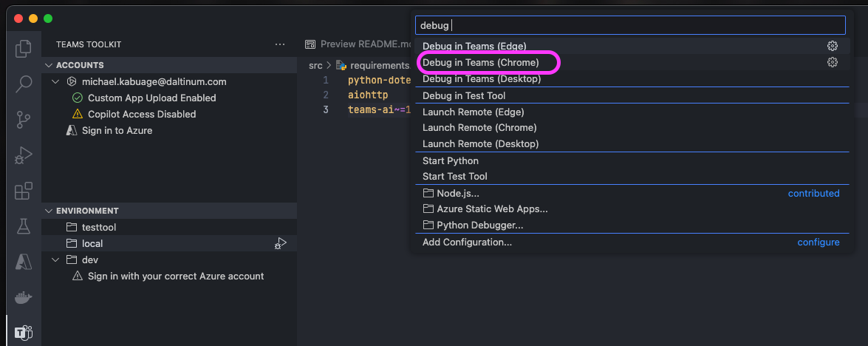Click debug icon on local environment row

tap(281, 243)
